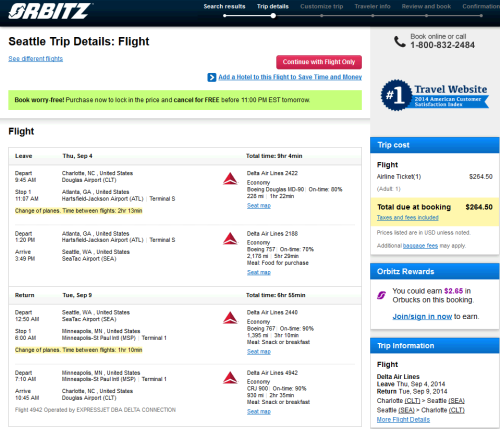Go to Search results step
The height and width of the screenshot is (429, 500).
(224, 6)
